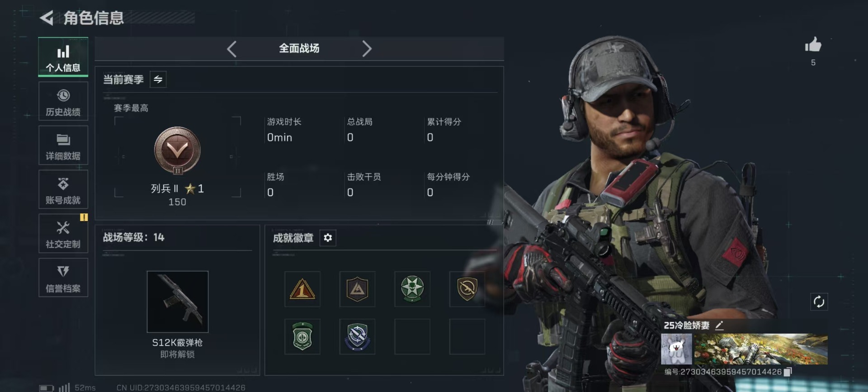868x392 pixels.
Task: Open the 社交定制 tab with alert mark
Action: point(63,234)
